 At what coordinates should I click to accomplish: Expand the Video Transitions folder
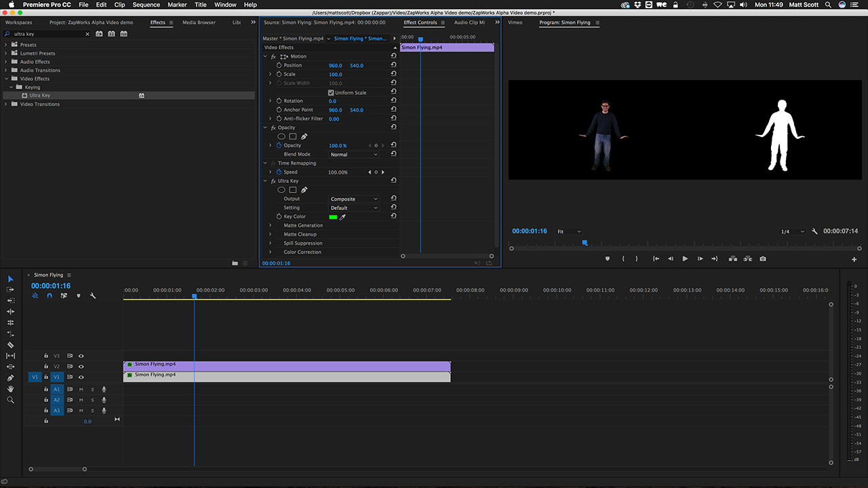tap(6, 104)
